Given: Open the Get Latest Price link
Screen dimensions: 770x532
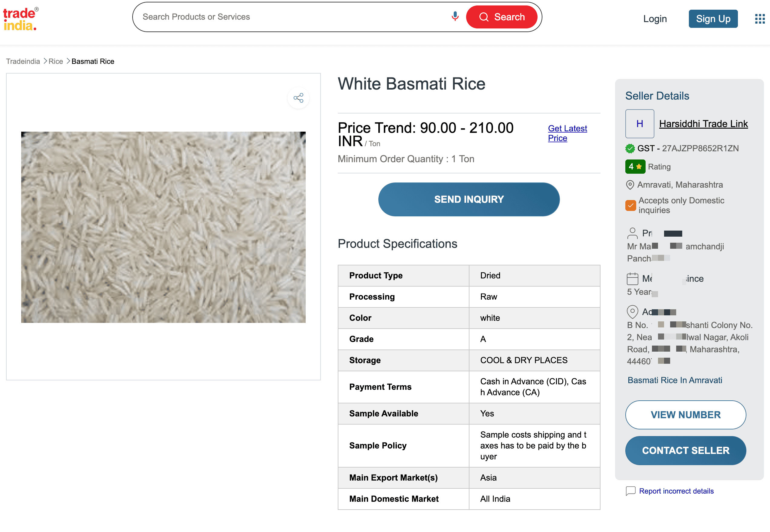Looking at the screenshot, I should click(567, 133).
